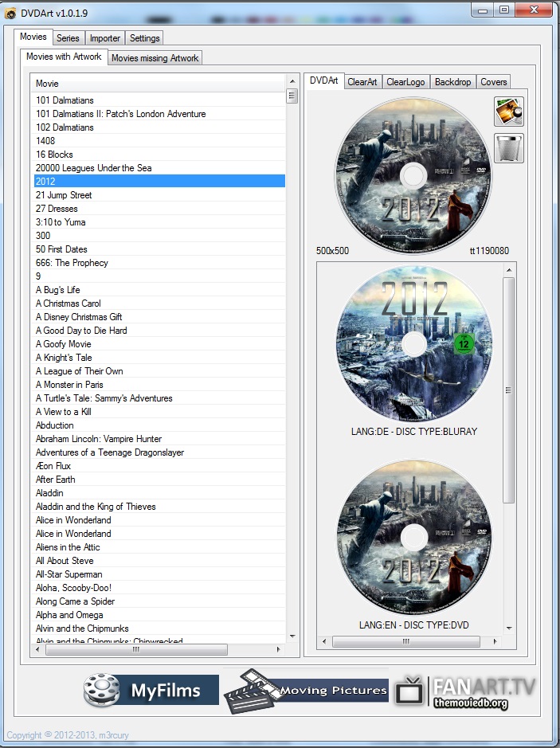Select "A Christmas Carol"

point(160,303)
